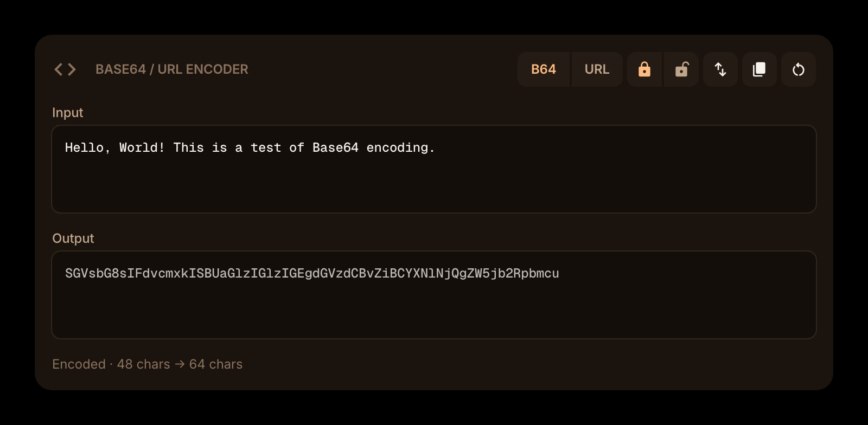Screen dimensions: 868x425
Task: Switch to the URL mode tab
Action: pos(596,69)
